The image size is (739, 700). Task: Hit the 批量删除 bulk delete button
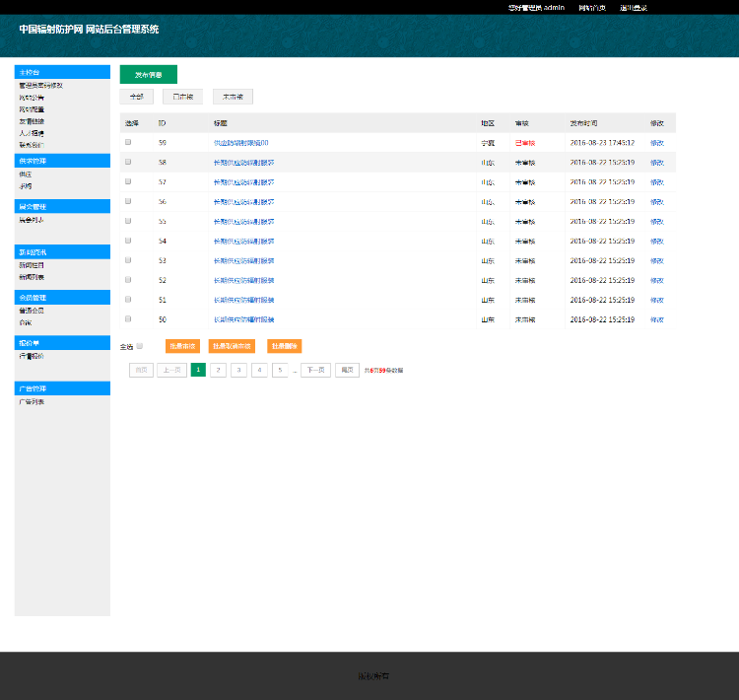[284, 346]
